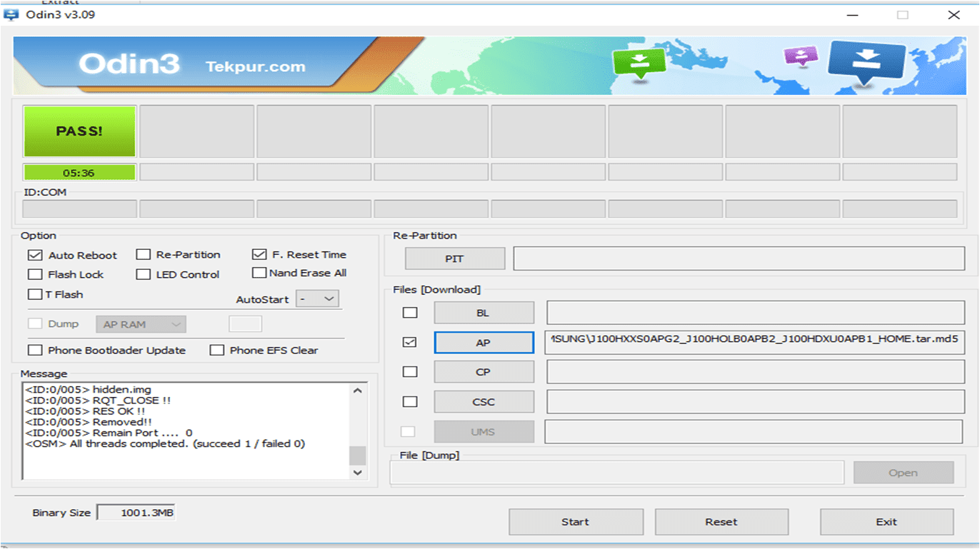Screen dimensions: 980x549
Task: Click the Odin3 app icon in title bar
Action: pos(11,15)
